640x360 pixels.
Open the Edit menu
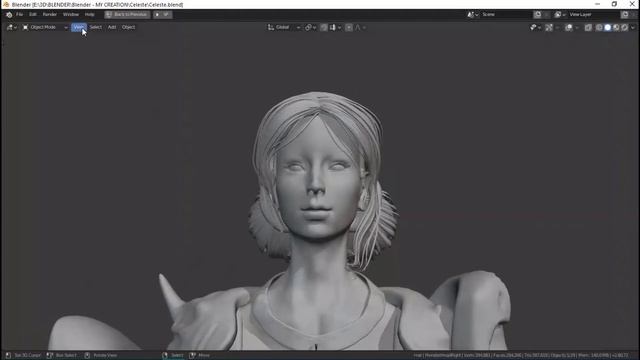click(33, 14)
